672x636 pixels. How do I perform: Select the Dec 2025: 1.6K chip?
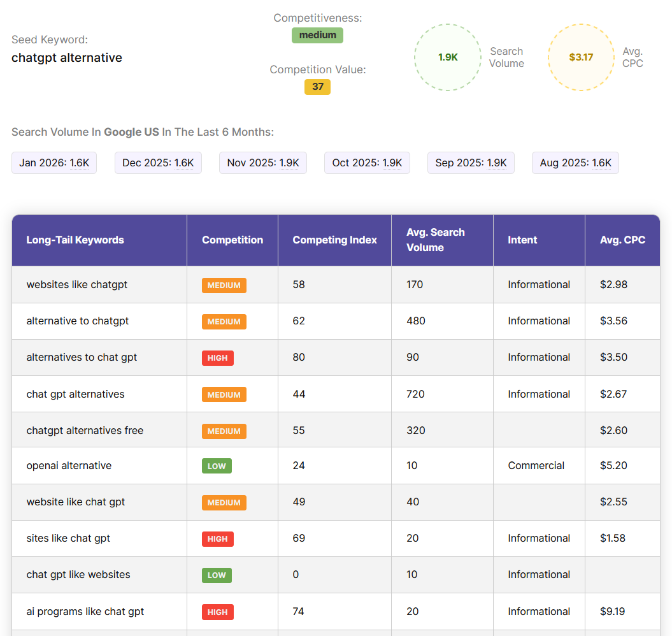pos(158,163)
